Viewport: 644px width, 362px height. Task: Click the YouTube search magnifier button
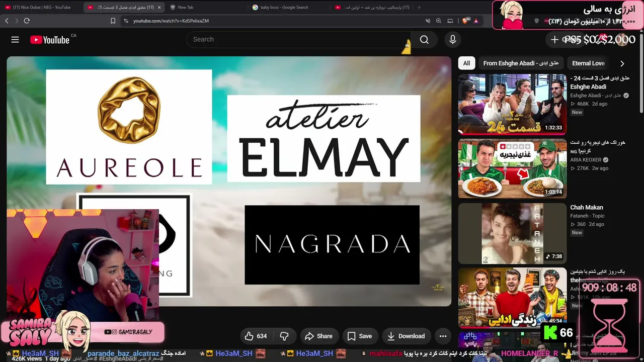[x=424, y=40]
